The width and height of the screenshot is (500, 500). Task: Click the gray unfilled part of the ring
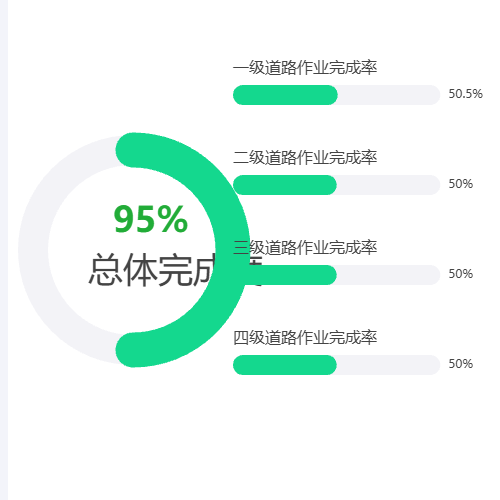point(33,250)
